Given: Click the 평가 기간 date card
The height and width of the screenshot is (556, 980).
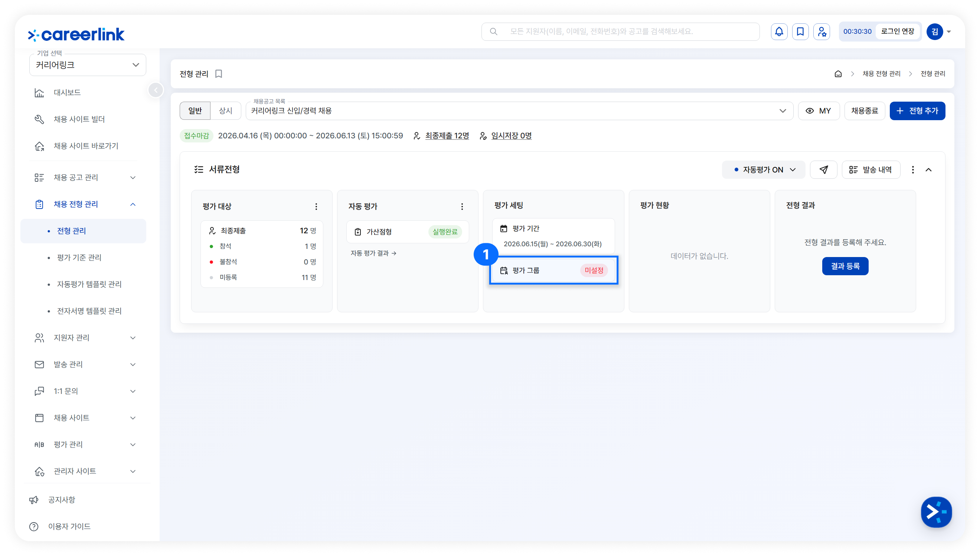Looking at the screenshot, I should [553, 236].
